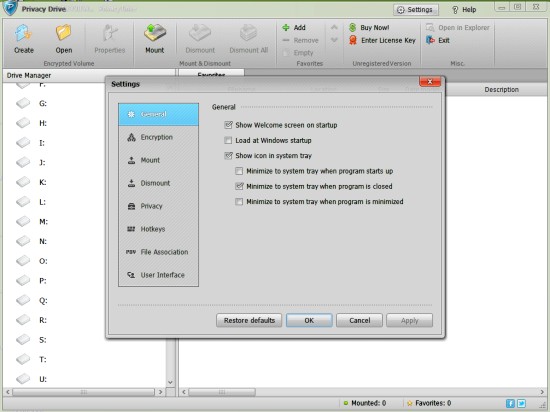Enable minimize to tray when program is minimized
The height and width of the screenshot is (412, 550).
point(239,202)
